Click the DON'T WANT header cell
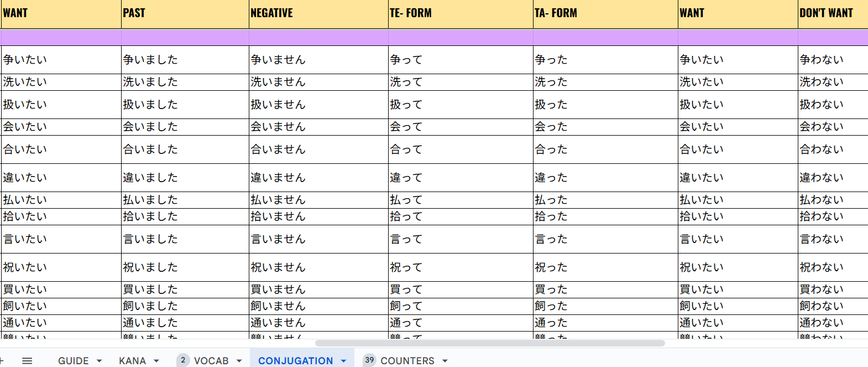The height and width of the screenshot is (367, 868). coord(832,13)
